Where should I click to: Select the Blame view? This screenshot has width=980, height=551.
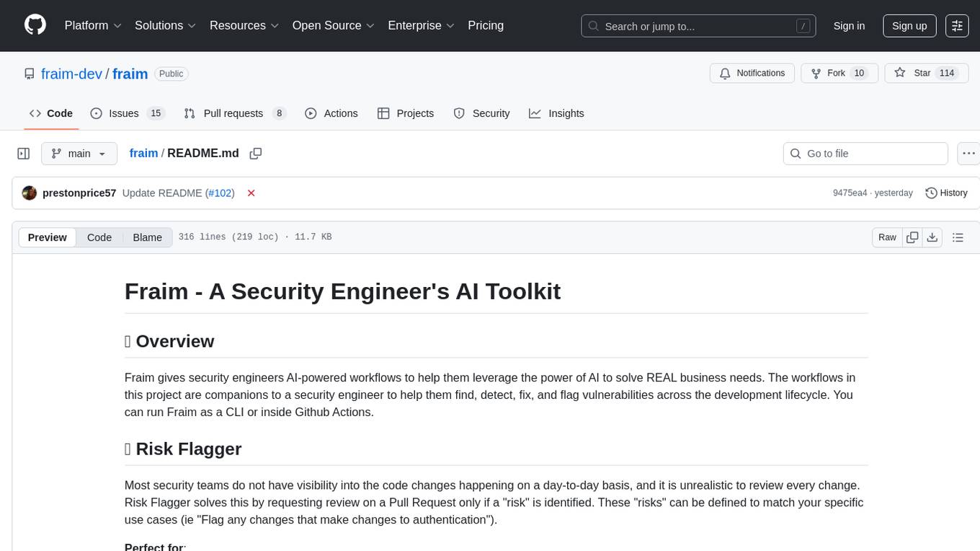[148, 237]
